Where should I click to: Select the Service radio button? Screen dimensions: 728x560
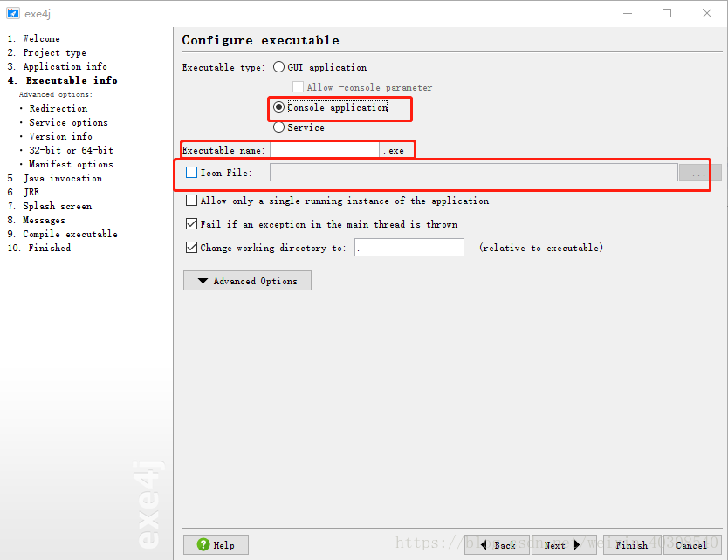coord(278,127)
